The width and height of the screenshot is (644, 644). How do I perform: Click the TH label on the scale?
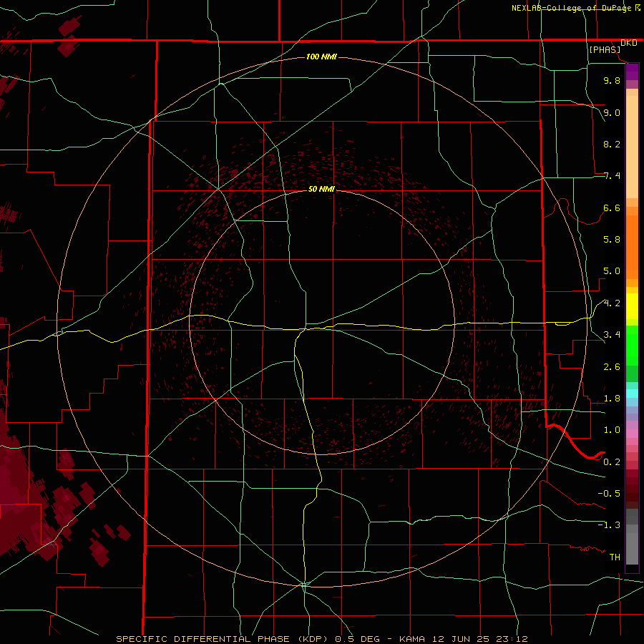[615, 557]
